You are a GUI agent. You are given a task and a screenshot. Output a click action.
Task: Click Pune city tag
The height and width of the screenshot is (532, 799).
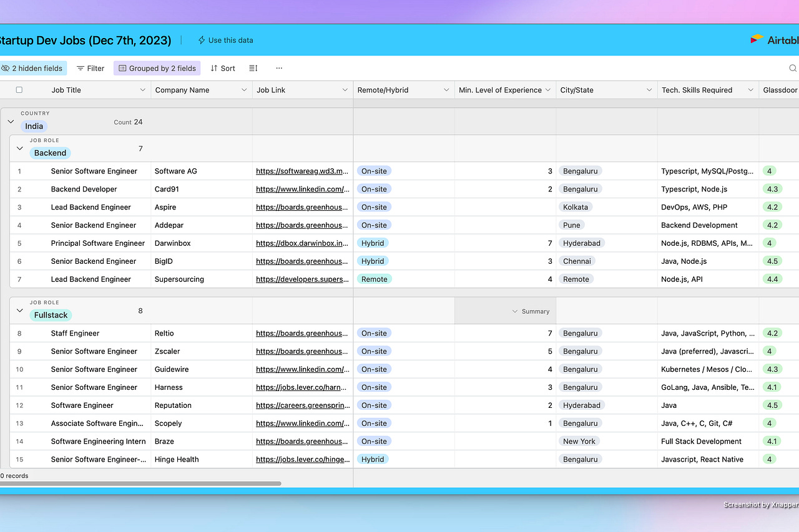click(572, 225)
